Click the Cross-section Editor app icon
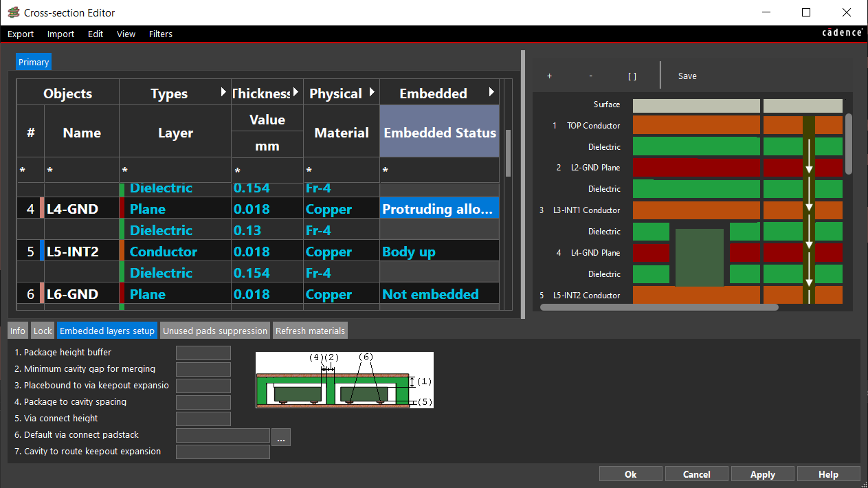The image size is (868, 488). click(13, 12)
